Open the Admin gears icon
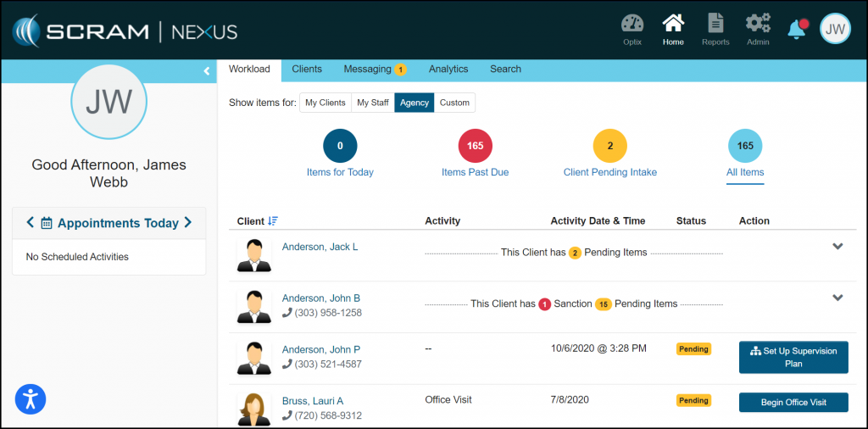This screenshot has height=429, width=868. click(758, 25)
